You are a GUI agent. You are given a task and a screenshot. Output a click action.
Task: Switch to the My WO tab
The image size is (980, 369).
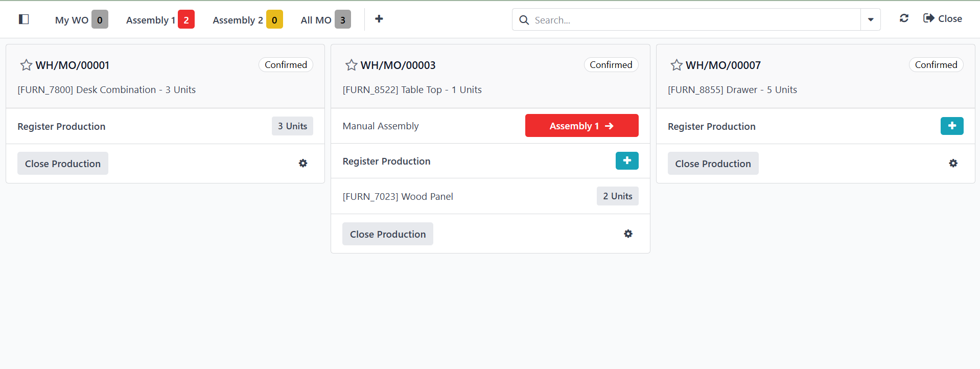[x=81, y=20]
